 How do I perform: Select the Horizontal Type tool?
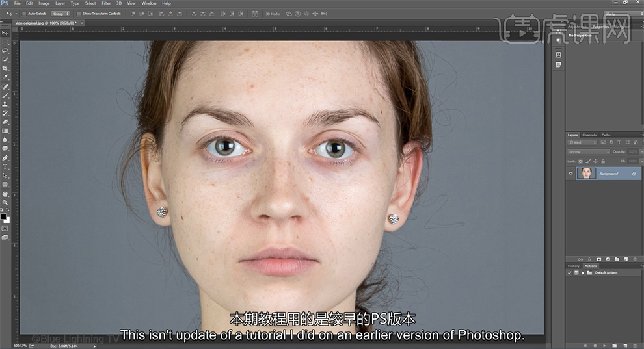(x=5, y=167)
